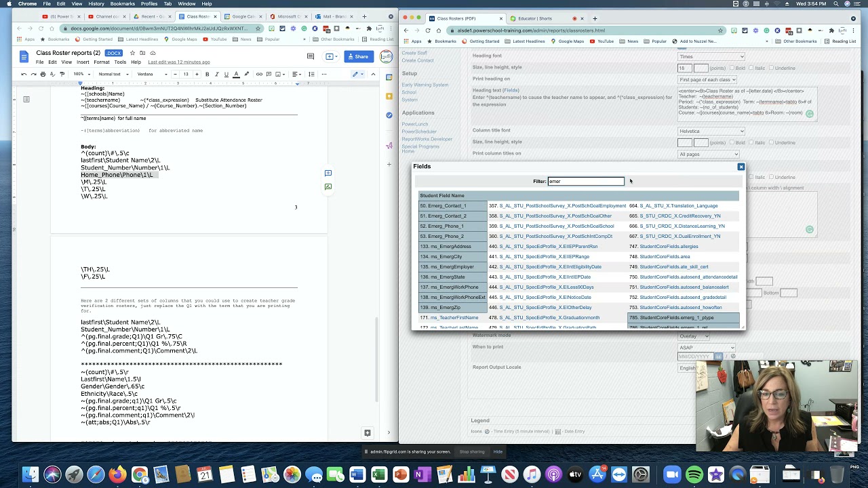
Task: Click the Heading text textarea
Action: click(x=747, y=104)
